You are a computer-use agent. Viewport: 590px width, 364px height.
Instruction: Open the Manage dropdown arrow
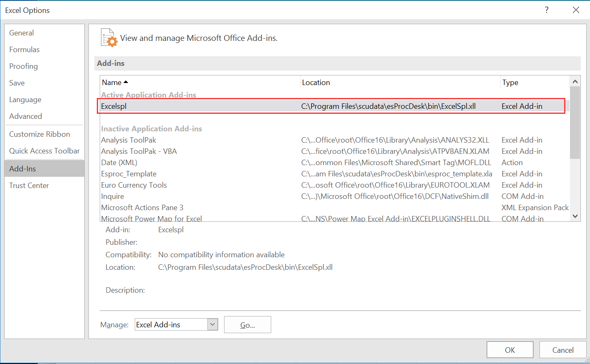pyautogui.click(x=212, y=324)
